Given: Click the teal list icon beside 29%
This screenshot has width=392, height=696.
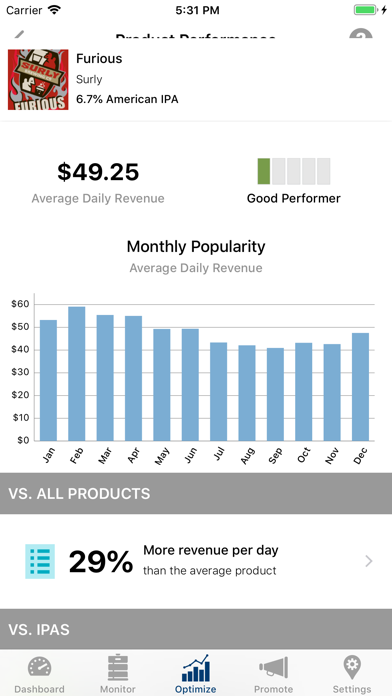Looking at the screenshot, I should click(x=40, y=562).
